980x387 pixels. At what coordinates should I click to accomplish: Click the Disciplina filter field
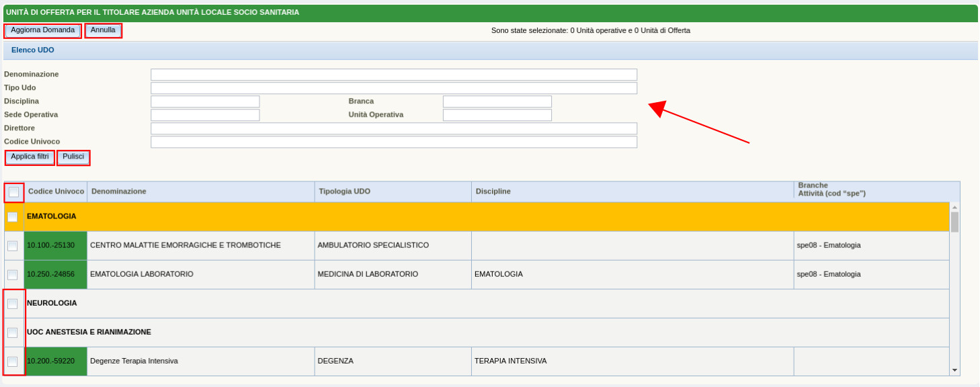pos(205,101)
